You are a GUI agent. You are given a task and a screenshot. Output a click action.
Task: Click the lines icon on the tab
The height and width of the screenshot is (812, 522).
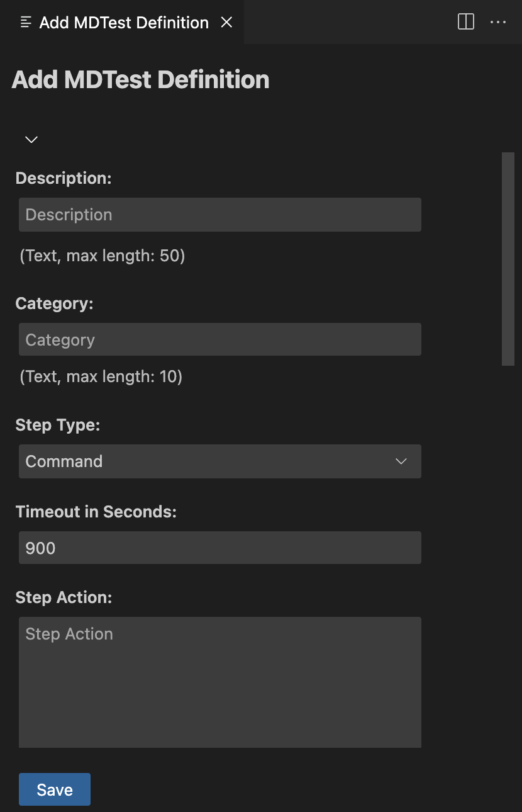pos(26,23)
